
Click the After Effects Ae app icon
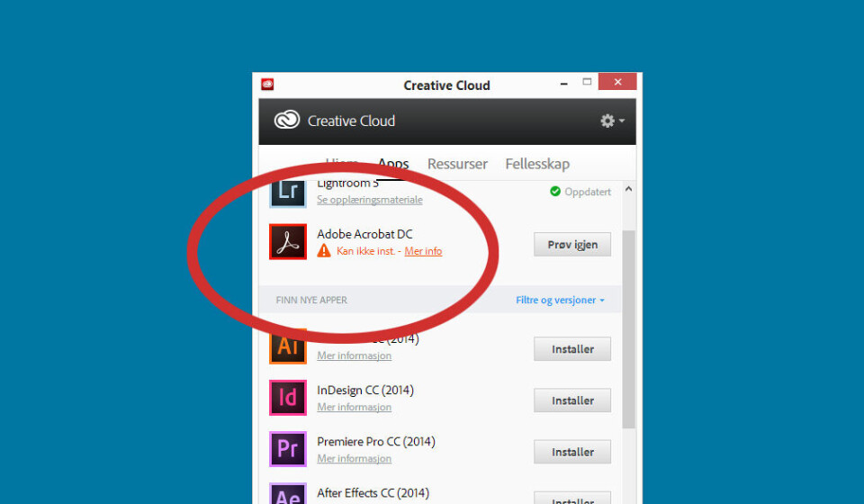[x=288, y=494]
